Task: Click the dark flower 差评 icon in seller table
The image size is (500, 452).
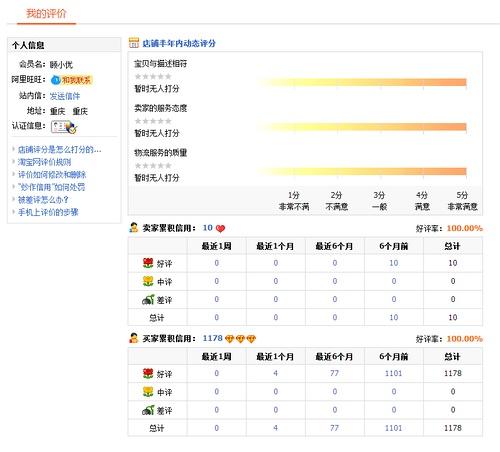Action: click(148, 299)
